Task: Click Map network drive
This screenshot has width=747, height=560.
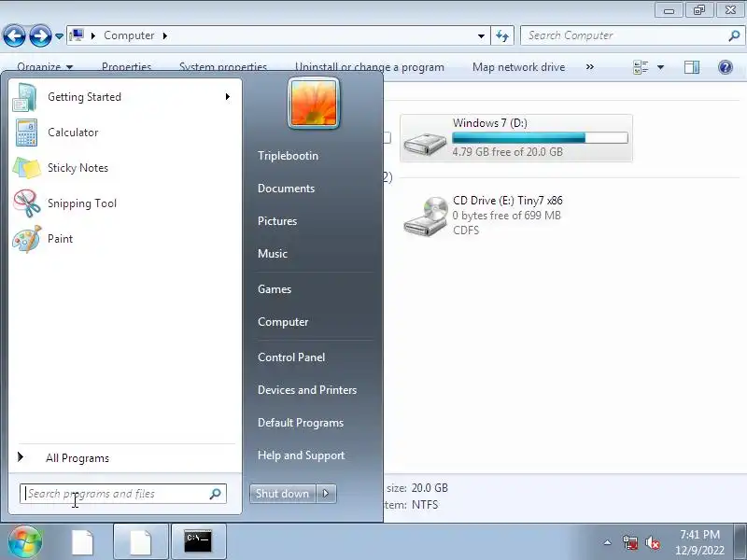Action: pyautogui.click(x=518, y=67)
